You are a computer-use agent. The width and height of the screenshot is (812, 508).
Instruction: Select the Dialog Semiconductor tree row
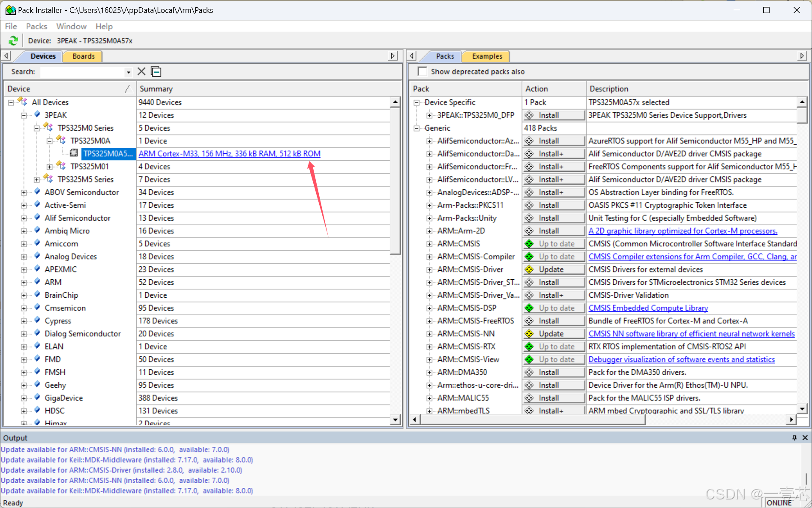click(83, 334)
